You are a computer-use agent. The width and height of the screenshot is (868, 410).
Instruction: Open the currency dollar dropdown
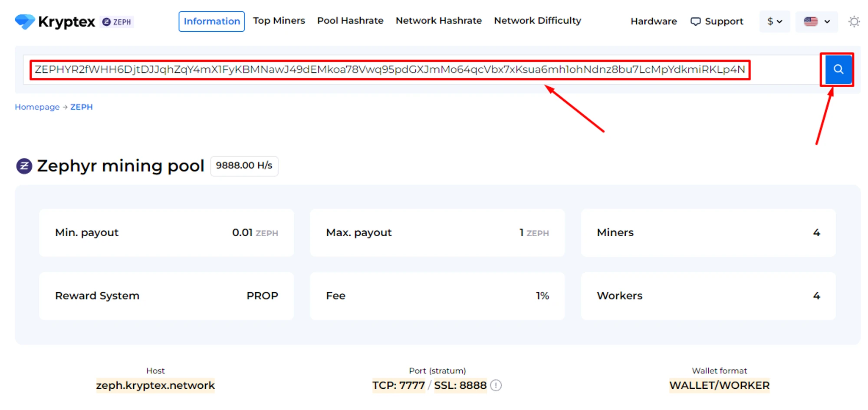774,21
